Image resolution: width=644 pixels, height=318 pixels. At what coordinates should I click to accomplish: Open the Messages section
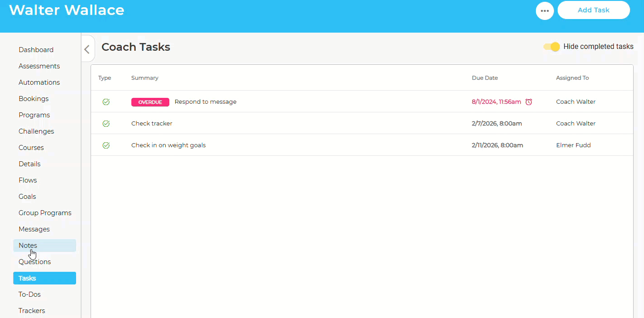tap(34, 229)
